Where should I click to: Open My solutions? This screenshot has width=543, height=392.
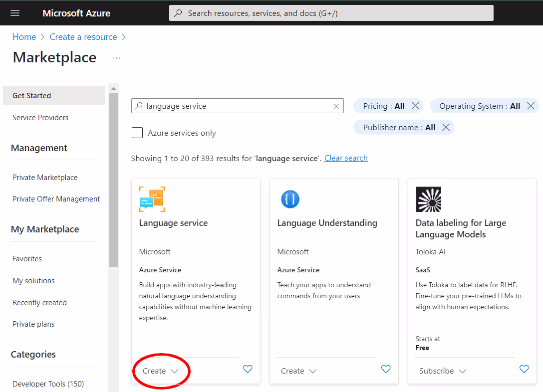[x=33, y=281]
